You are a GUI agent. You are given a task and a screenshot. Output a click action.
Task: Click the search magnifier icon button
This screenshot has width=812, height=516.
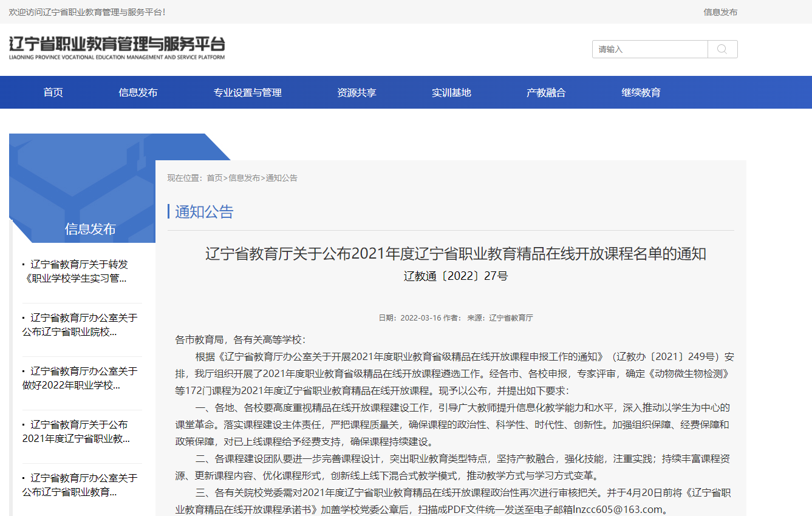(722, 49)
